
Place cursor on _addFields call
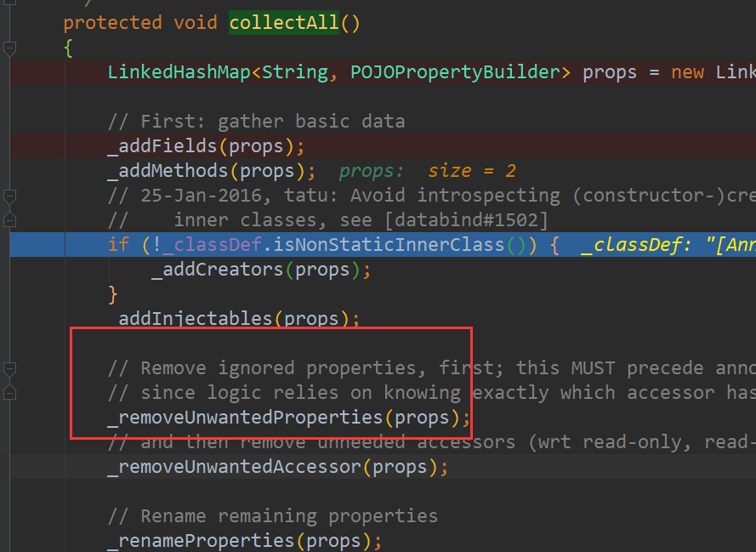(162, 146)
